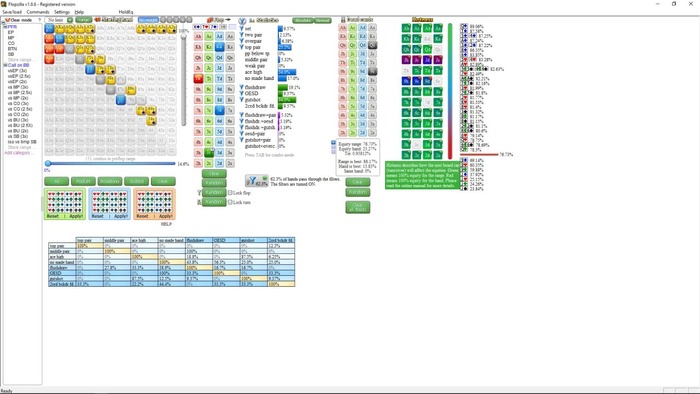Toggle the gutshot filter funnel
The width and height of the screenshot is (700, 394).
tap(242, 100)
